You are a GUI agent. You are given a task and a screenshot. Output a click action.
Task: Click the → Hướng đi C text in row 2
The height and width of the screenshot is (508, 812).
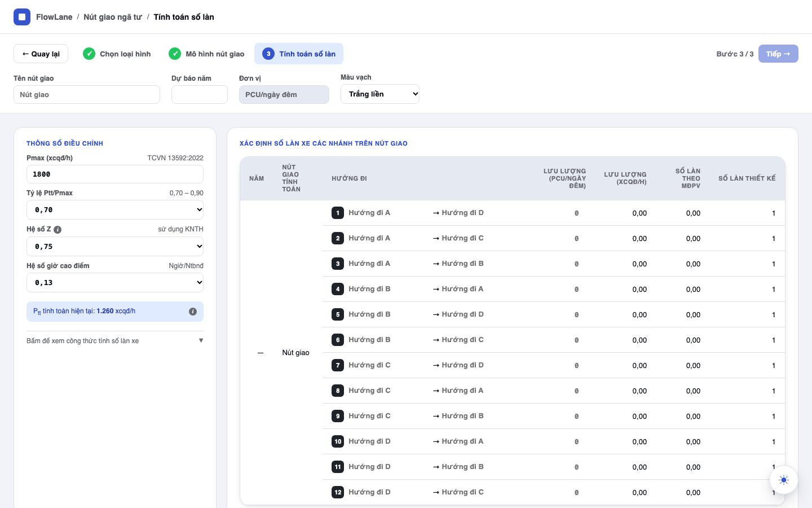458,238
